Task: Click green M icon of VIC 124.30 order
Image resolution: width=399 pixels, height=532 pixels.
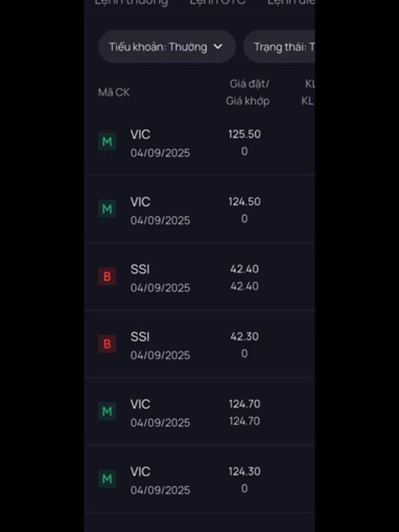Action: coord(107,479)
